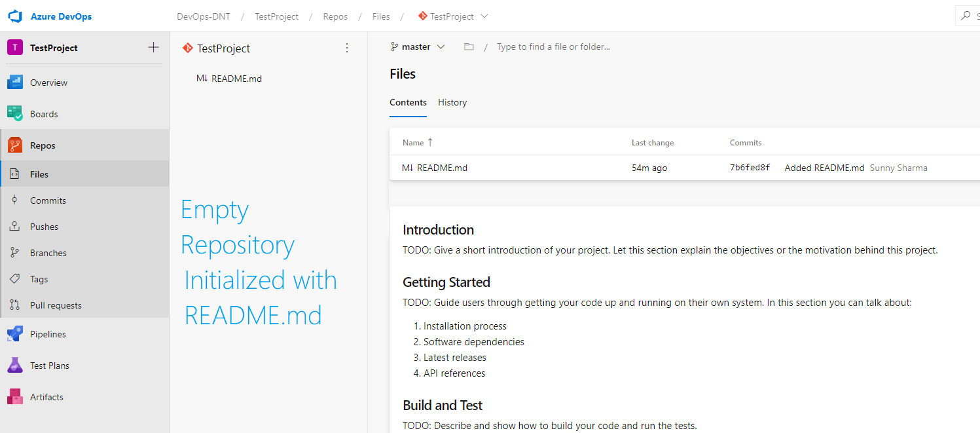The height and width of the screenshot is (433, 980).
Task: Open the Pushes page
Action: [x=43, y=226]
